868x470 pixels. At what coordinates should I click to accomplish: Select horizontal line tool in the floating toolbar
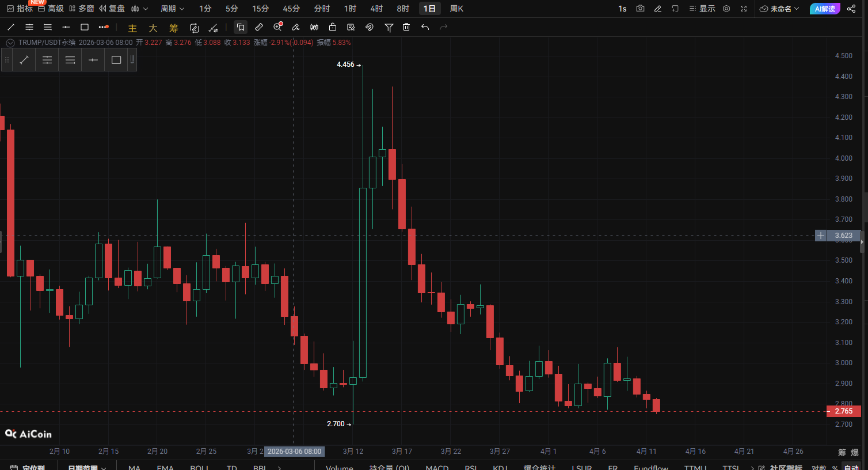[93, 60]
